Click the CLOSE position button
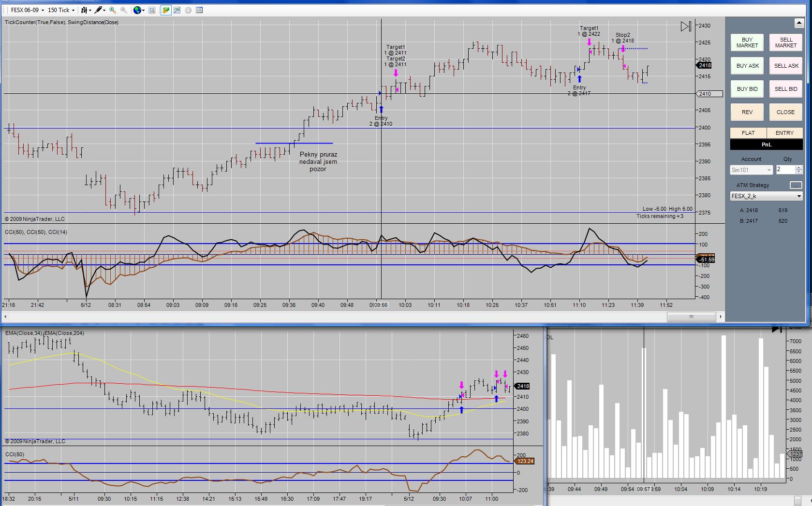The image size is (812, 506). [786, 112]
